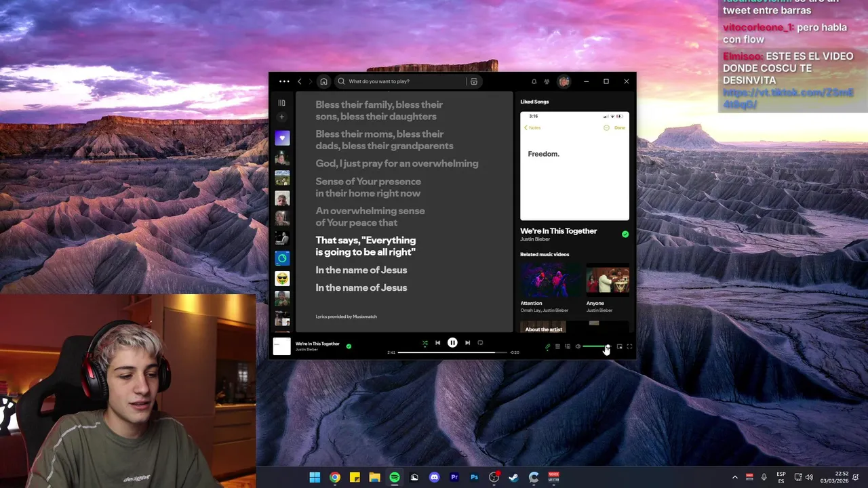Screen dimensions: 868x488
Task: Jump to lyric 'An overwhelming sense of Your peace'
Action: 370,216
